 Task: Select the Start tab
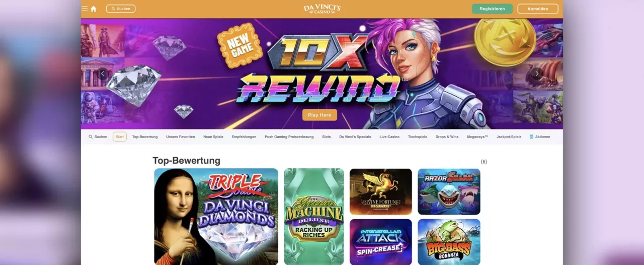(x=120, y=137)
